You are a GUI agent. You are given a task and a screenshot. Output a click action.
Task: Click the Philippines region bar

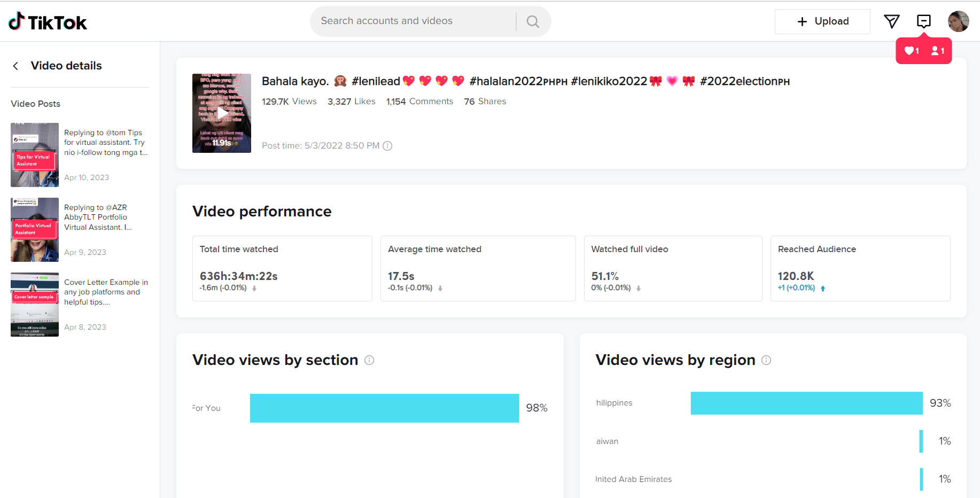tap(806, 403)
